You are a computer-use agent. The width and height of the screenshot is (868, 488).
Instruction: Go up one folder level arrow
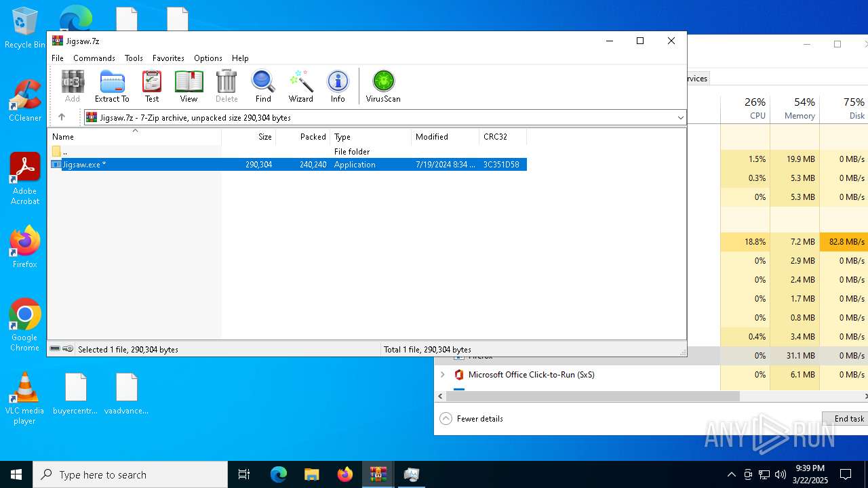tap(62, 117)
